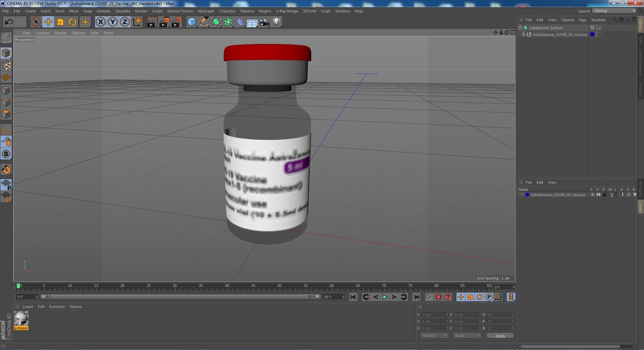Select the Scale tool
Image resolution: width=644 pixels, height=350 pixels.
[60, 22]
